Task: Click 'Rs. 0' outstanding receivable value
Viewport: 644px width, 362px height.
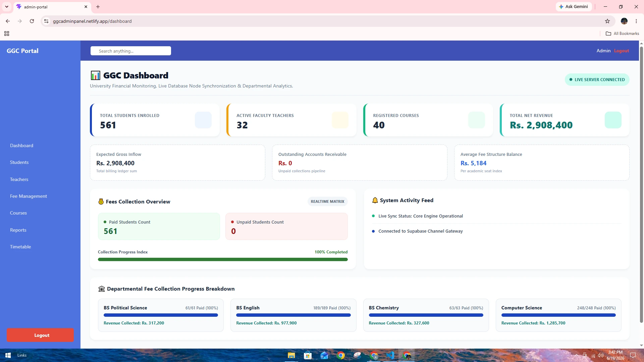Action: pyautogui.click(x=285, y=163)
